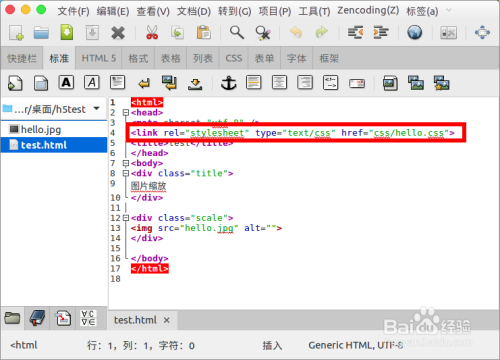Unindent the selected lines

tap(355, 33)
